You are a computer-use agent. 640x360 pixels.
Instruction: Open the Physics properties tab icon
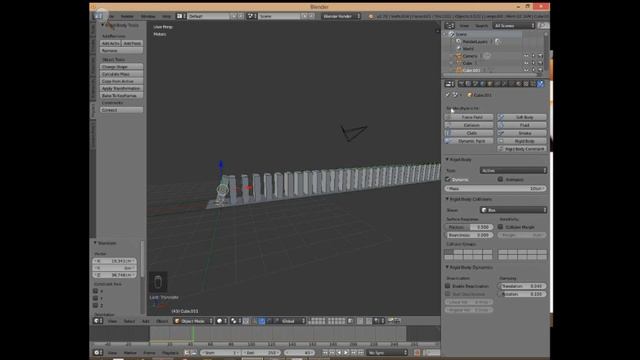(x=540, y=84)
